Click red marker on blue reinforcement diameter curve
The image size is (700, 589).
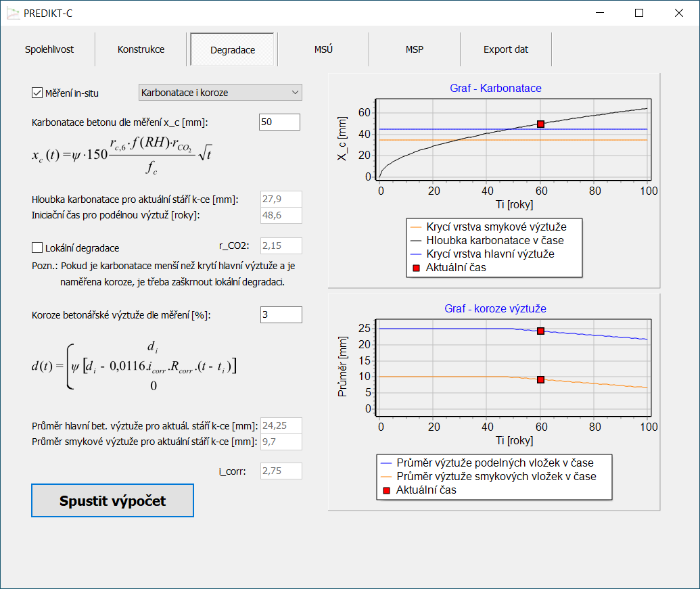[540, 331]
